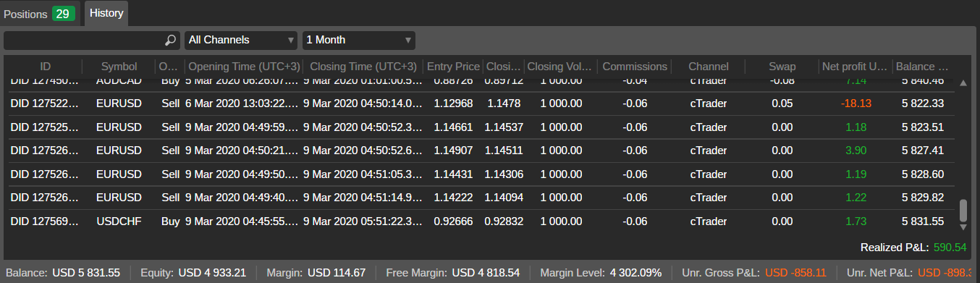Sort by Symbol column header
The width and height of the screenshot is (980, 283).
[119, 67]
